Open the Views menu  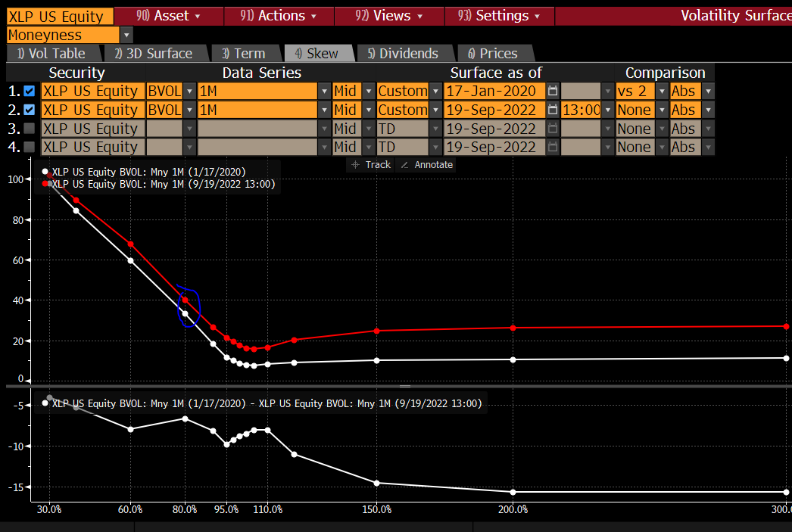pyautogui.click(x=389, y=16)
